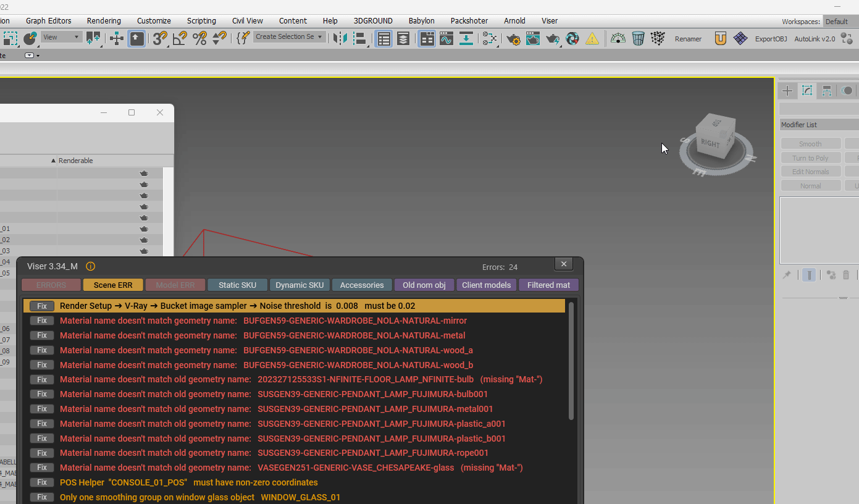Open the Static SKU tab in Viser
The image size is (859, 504).
click(x=237, y=285)
